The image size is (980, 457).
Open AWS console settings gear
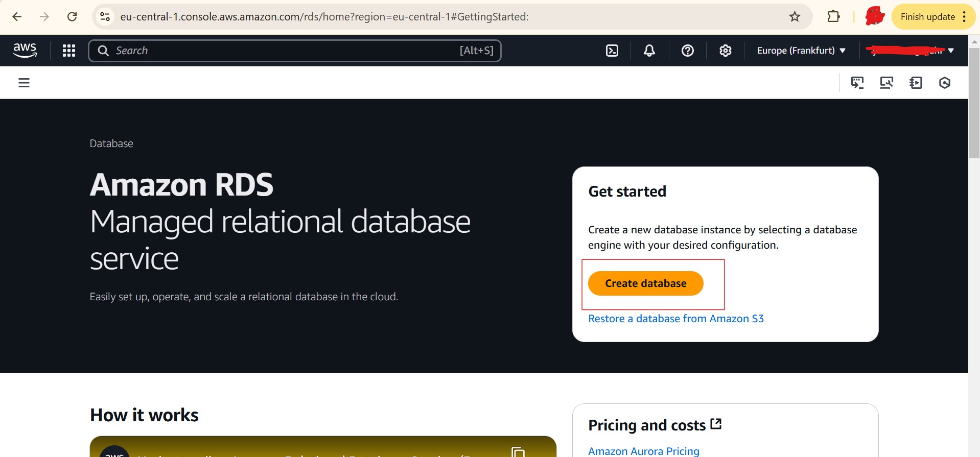click(x=725, y=51)
